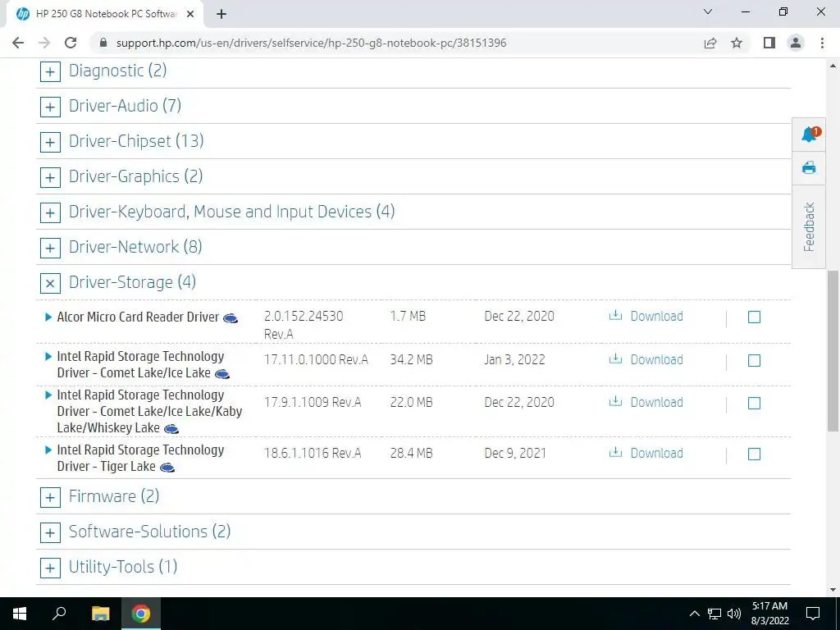Open File Explorer from taskbar
Image resolution: width=840 pixels, height=630 pixels.
click(100, 614)
